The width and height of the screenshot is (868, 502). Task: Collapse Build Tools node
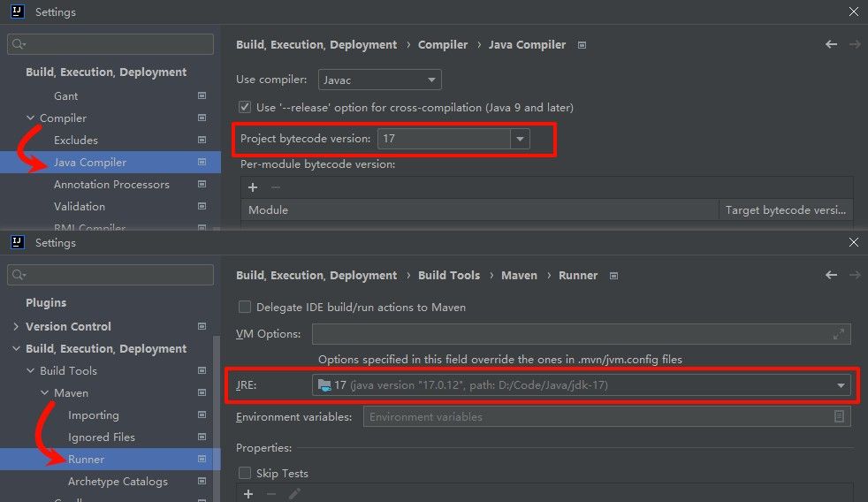pyautogui.click(x=30, y=371)
